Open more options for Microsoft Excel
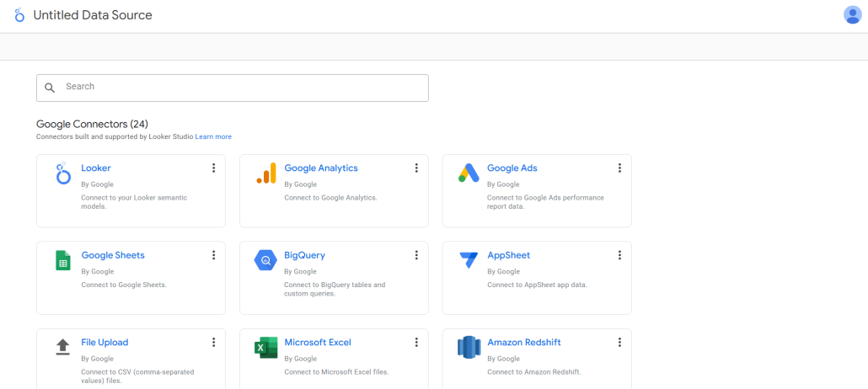 [x=416, y=343]
